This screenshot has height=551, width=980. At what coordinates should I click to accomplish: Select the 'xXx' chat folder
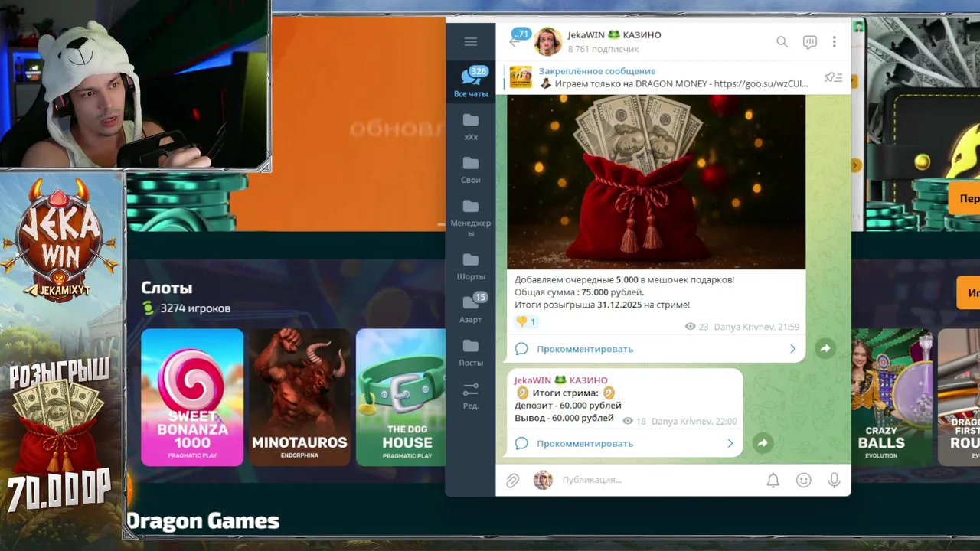tap(471, 127)
